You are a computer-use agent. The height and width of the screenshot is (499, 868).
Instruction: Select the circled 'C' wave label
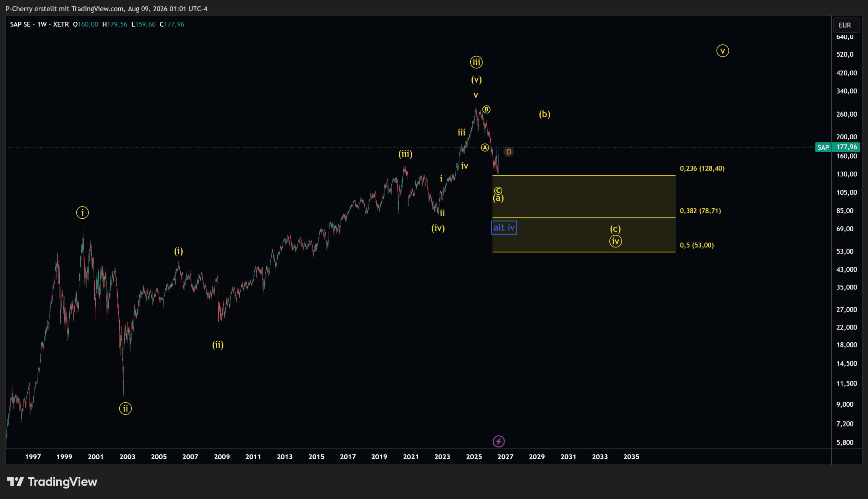[498, 191]
